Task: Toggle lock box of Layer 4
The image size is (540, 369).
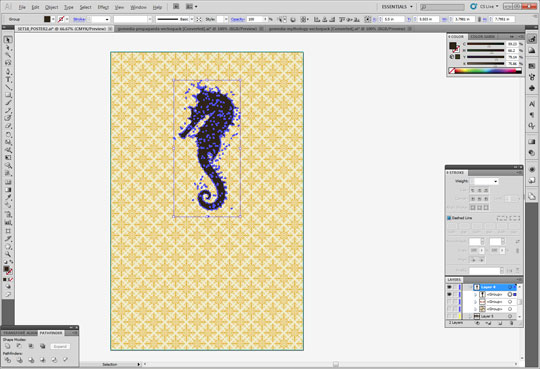Action: [455, 287]
